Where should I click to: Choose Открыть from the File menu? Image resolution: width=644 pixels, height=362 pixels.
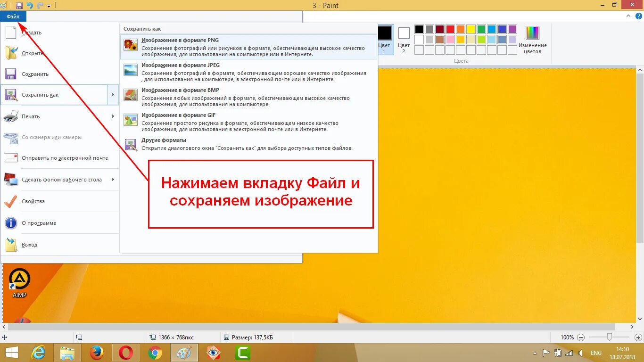[59, 53]
